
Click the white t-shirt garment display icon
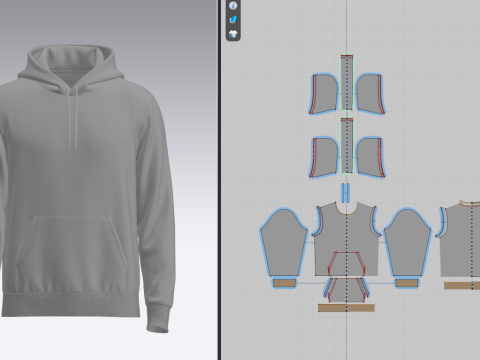click(x=233, y=34)
